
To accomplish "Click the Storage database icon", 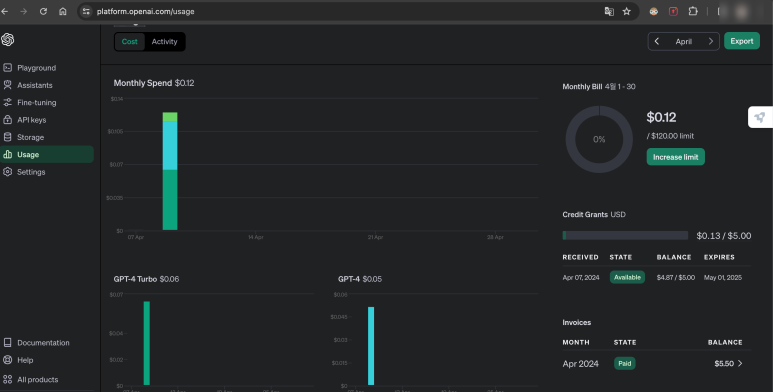I will (7, 137).
